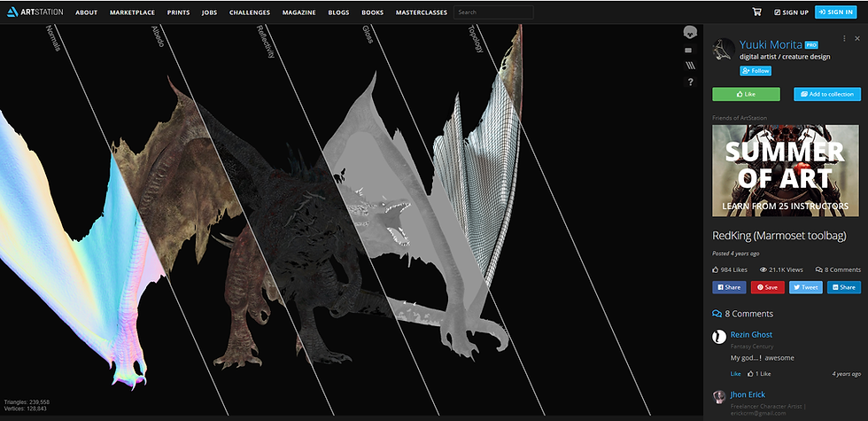Click the Posted 4 years ago text

(x=735, y=253)
